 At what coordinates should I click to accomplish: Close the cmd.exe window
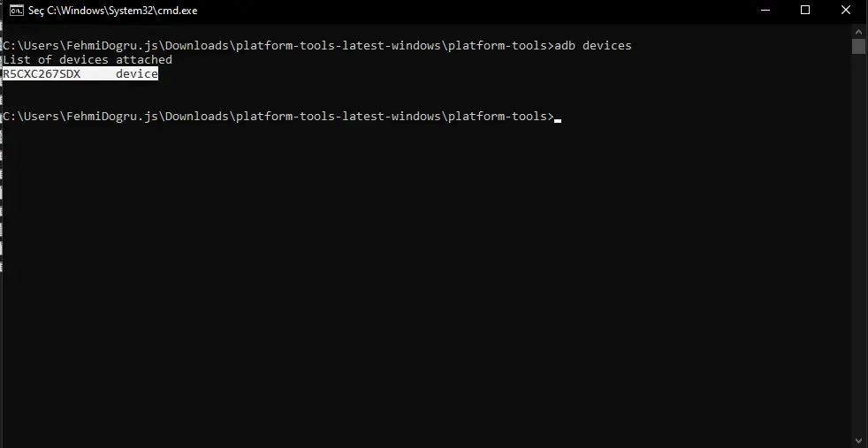(846, 11)
